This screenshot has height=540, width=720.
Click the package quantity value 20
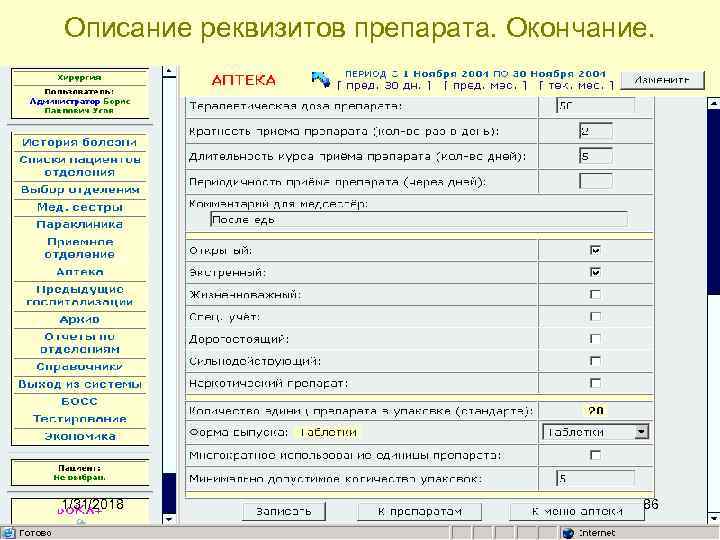pyautogui.click(x=595, y=411)
